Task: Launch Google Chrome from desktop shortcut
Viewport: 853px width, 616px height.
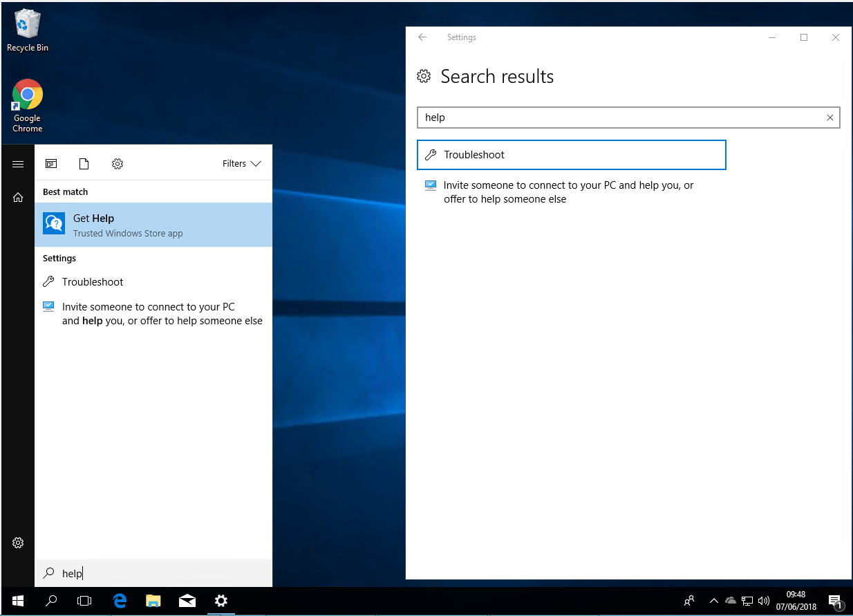Action: tap(28, 106)
